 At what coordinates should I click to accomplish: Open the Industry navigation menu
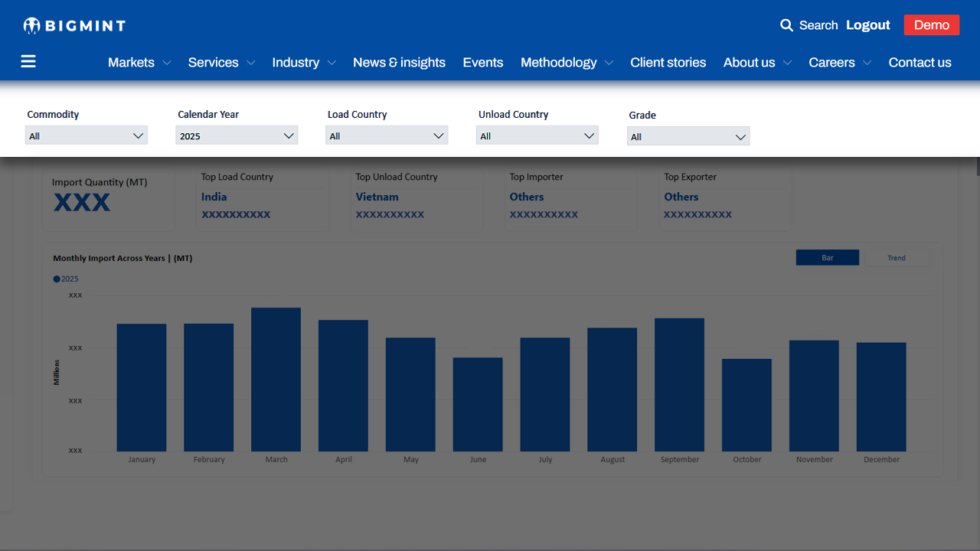tap(296, 63)
